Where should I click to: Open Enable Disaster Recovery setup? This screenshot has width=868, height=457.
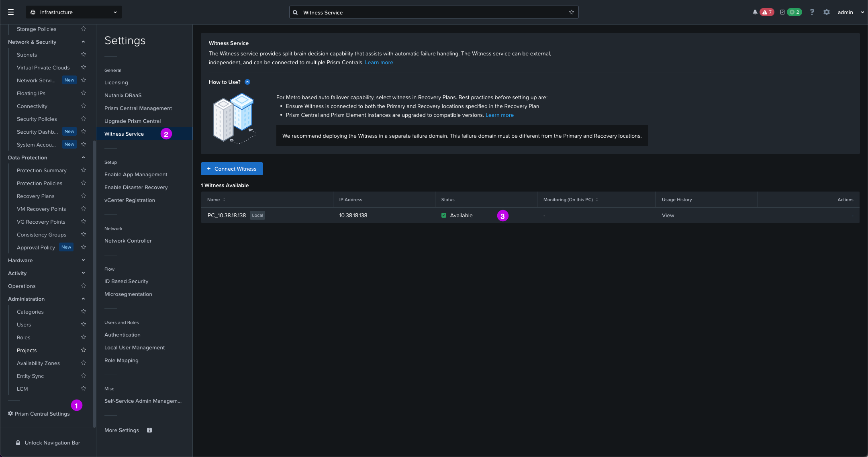tap(136, 187)
